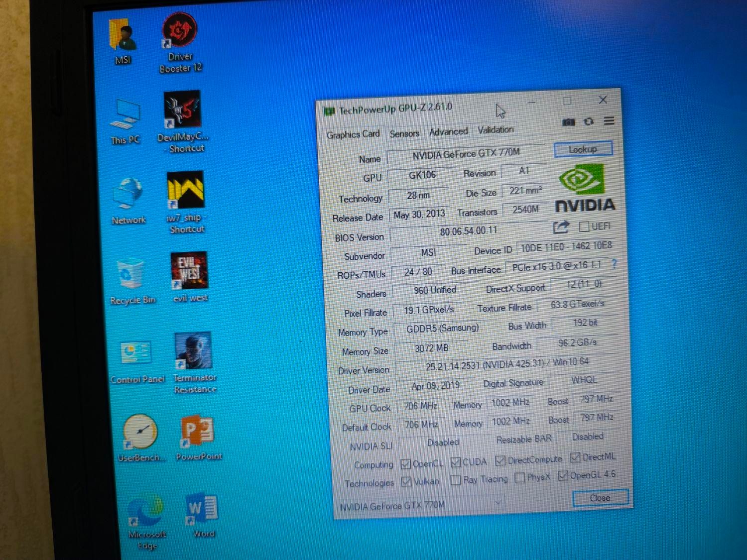
Task: Click the 28 nm Technology value
Action: click(418, 196)
